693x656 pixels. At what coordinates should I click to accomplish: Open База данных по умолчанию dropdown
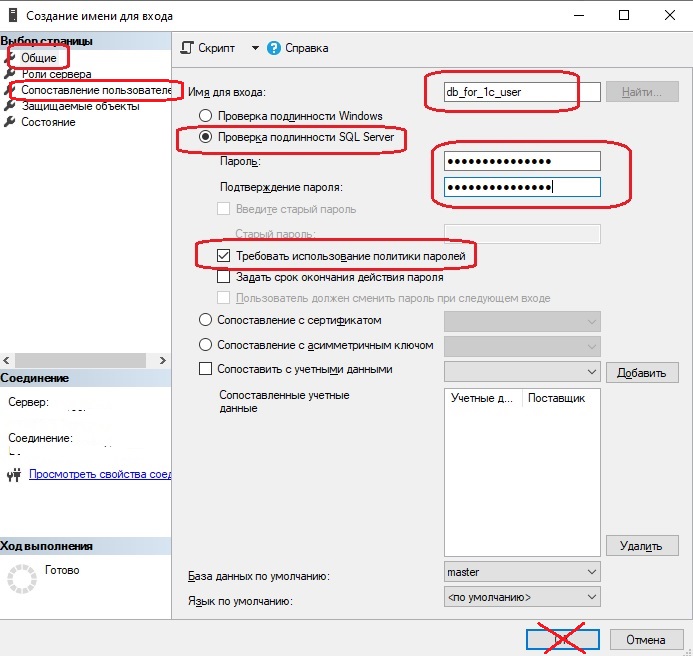[522, 572]
